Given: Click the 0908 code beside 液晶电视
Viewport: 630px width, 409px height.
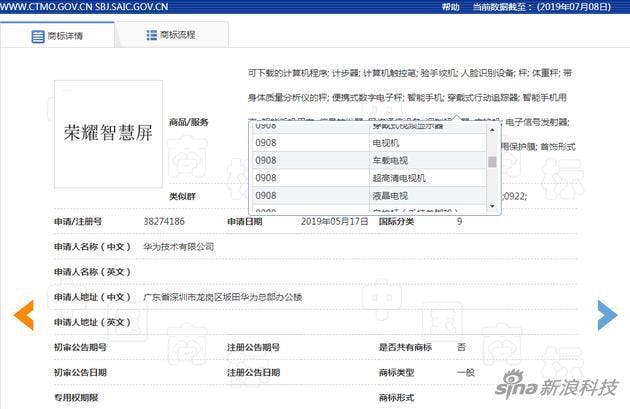Looking at the screenshot, I should pos(266,196).
